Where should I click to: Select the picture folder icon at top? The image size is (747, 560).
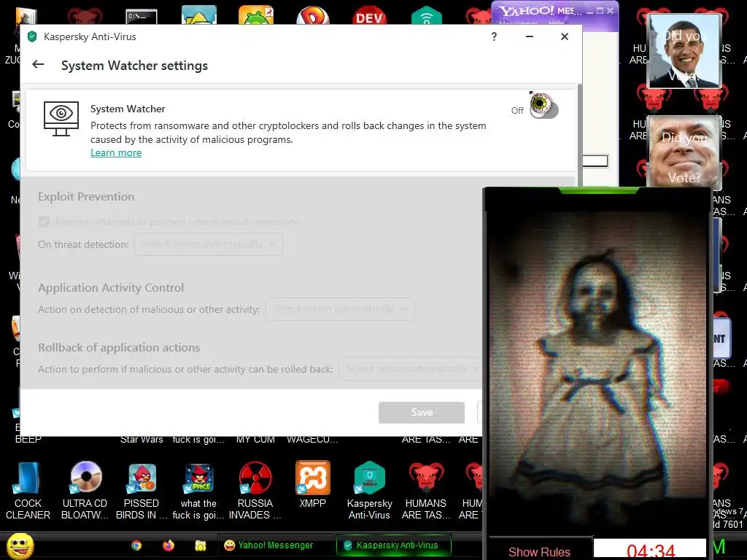(x=199, y=15)
